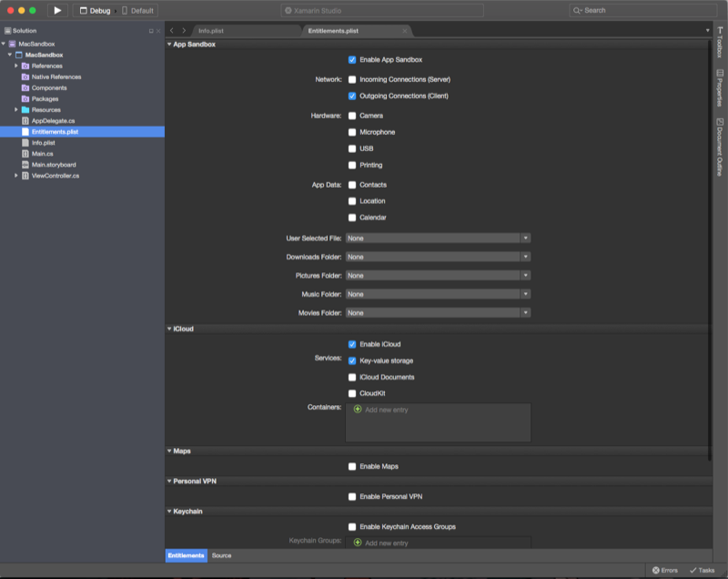This screenshot has height=579, width=728.
Task: Switch to the Source view tab
Action: pos(219,554)
